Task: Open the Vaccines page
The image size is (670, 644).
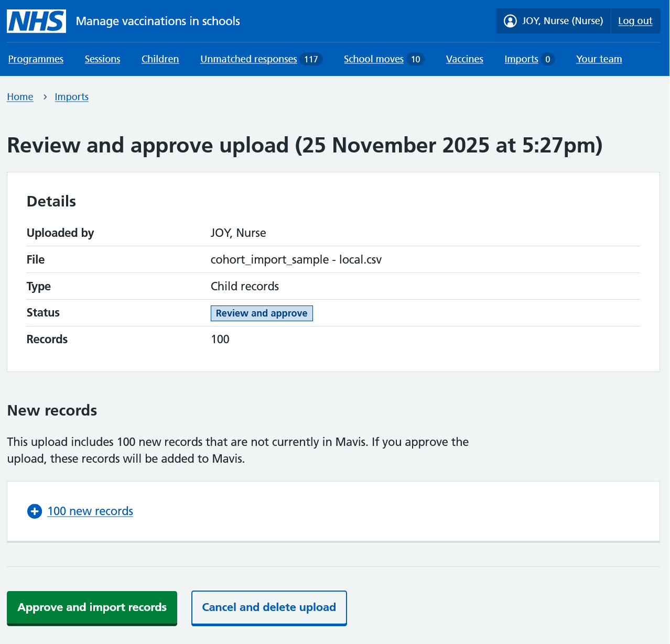Action: tap(464, 59)
